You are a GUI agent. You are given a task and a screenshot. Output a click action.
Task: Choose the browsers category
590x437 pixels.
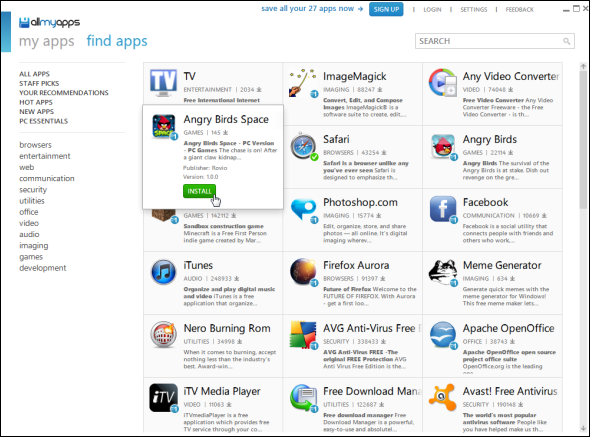pyautogui.click(x=35, y=145)
